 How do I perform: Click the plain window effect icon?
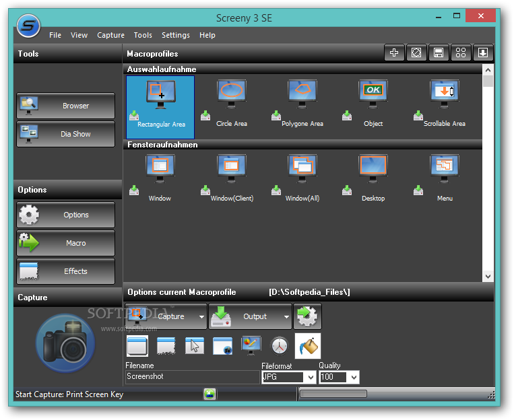(137, 346)
